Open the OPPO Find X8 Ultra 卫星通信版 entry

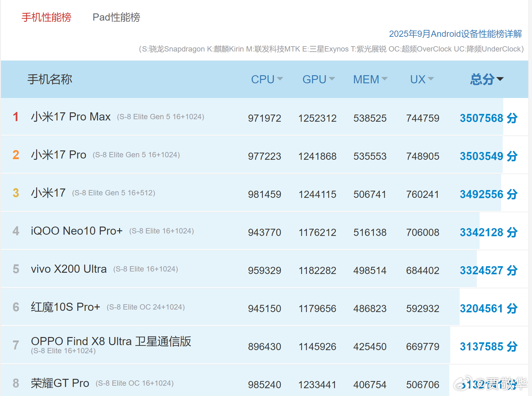[x=111, y=341]
